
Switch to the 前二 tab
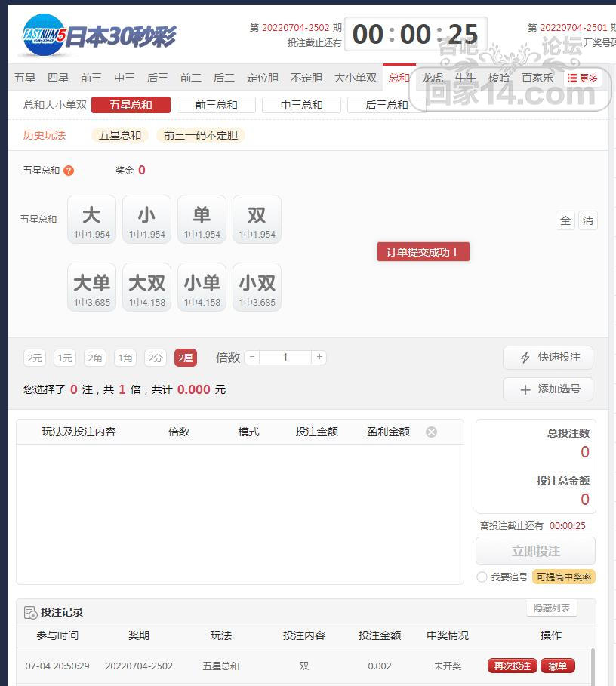191,78
